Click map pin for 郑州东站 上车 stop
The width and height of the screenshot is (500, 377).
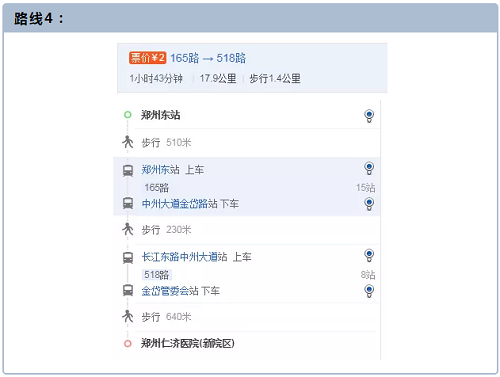click(369, 168)
